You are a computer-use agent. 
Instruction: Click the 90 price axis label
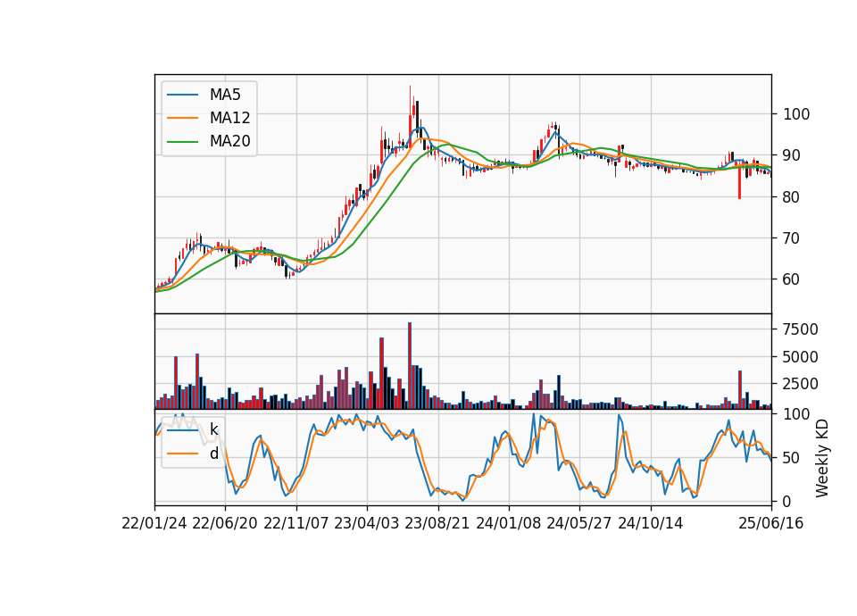[792, 155]
